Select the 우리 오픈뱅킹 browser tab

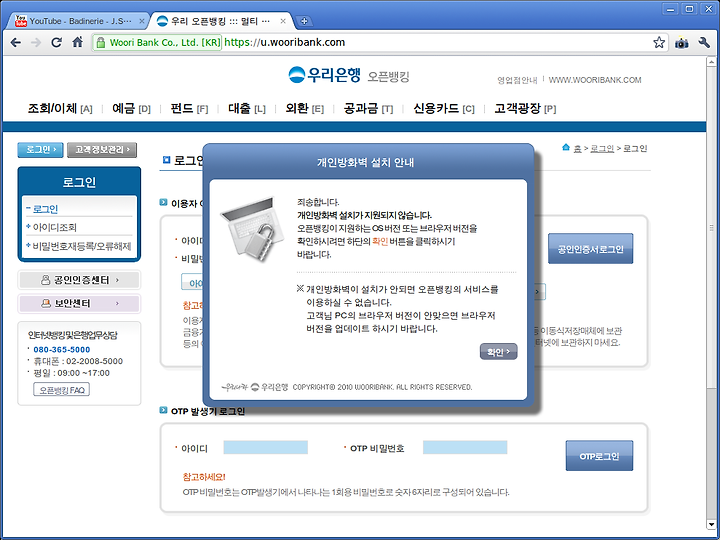click(220, 21)
